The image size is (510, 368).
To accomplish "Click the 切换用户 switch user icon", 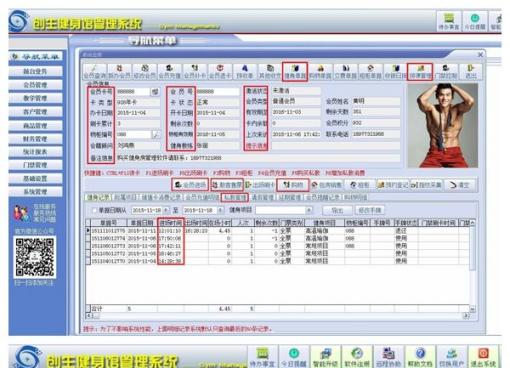I will click(452, 357).
